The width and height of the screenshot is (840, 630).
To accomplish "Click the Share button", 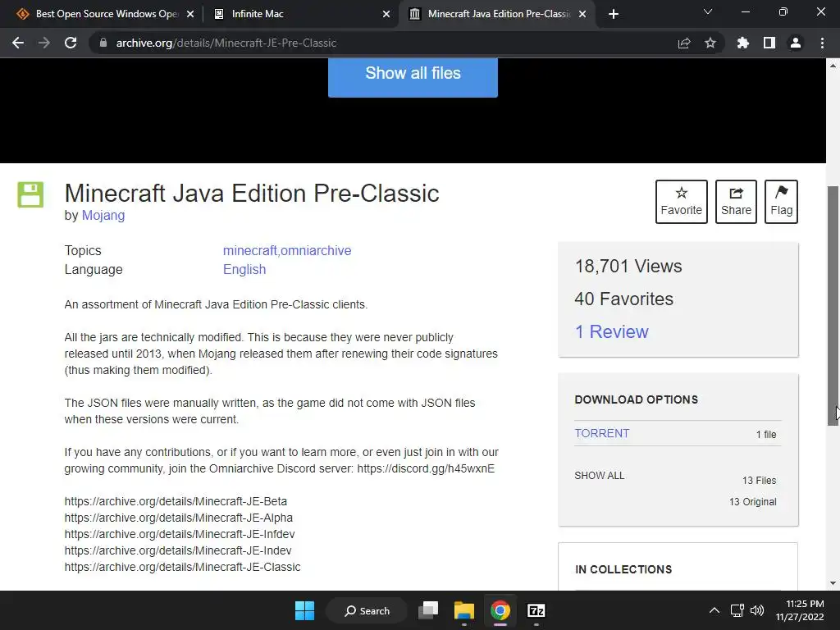I will point(736,202).
